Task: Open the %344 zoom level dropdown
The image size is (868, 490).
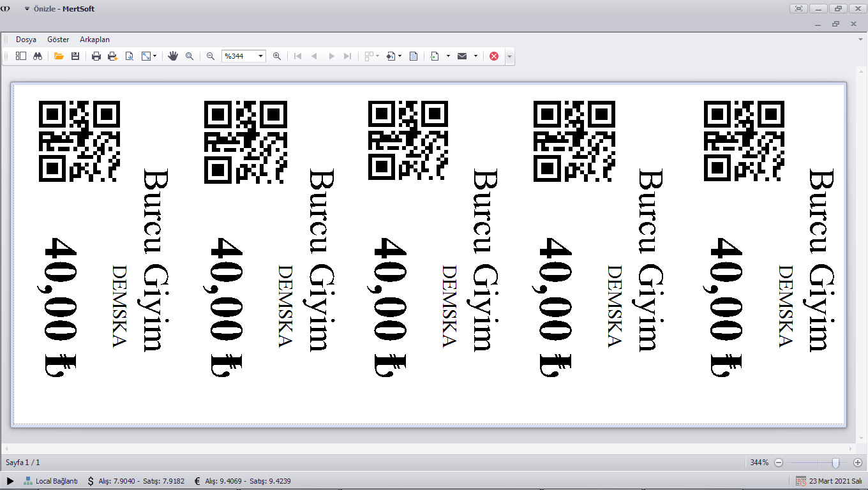Action: click(260, 56)
